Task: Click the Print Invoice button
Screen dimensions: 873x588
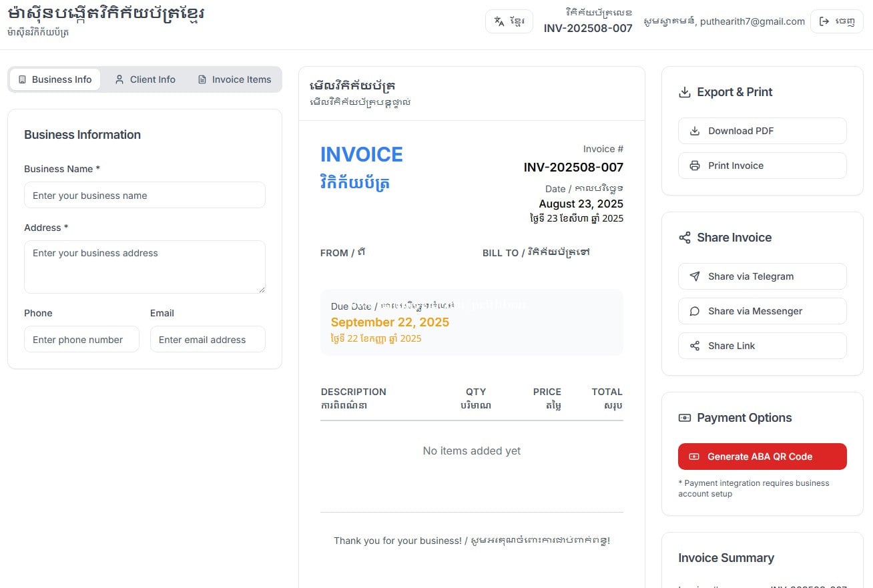Action: tap(762, 166)
